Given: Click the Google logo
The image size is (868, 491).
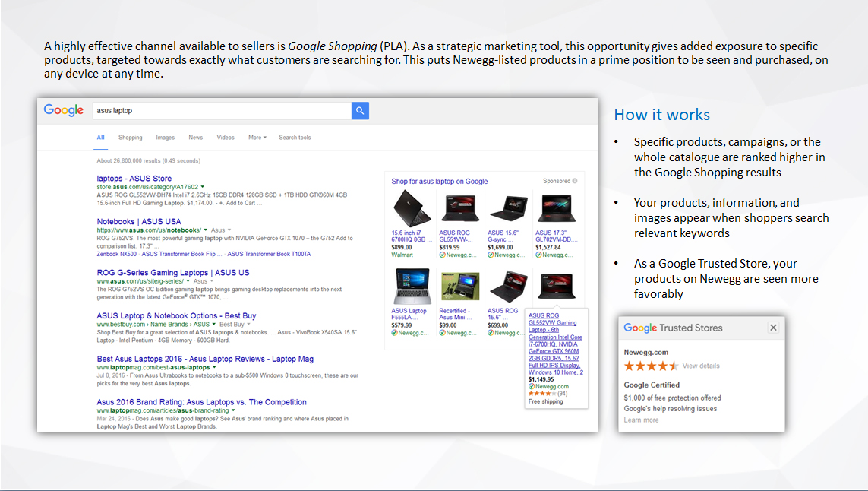Looking at the screenshot, I should (x=64, y=110).
